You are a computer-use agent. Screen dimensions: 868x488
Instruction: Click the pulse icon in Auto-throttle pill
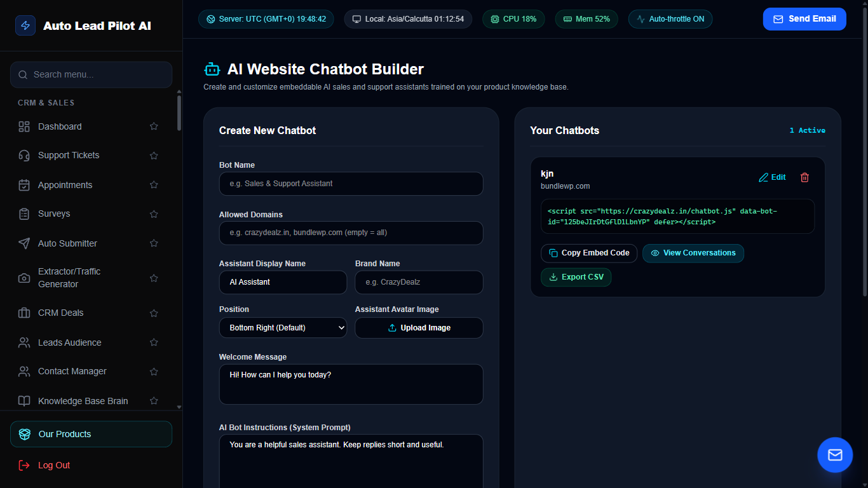coord(641,19)
